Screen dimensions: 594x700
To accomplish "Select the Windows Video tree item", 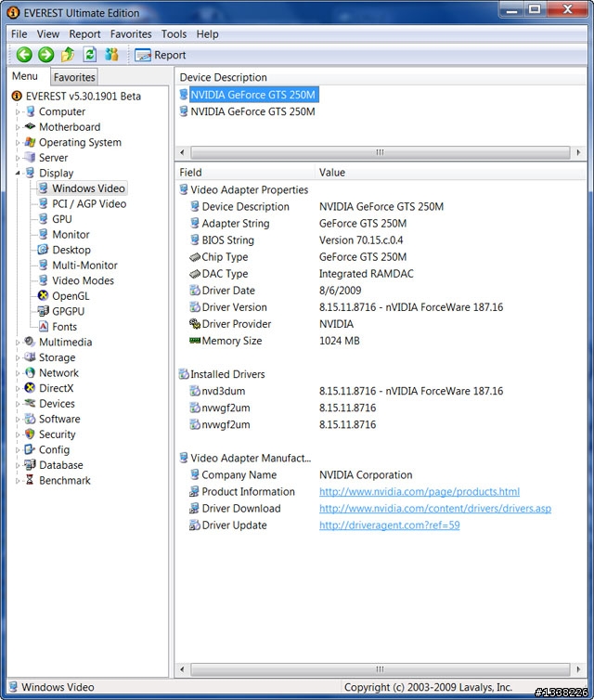I will coord(88,188).
